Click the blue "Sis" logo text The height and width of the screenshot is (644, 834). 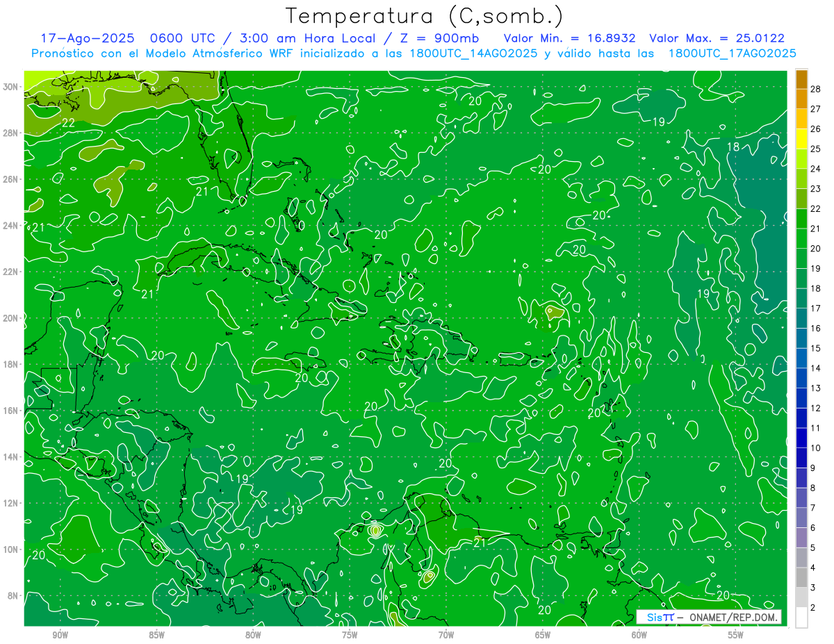click(655, 617)
